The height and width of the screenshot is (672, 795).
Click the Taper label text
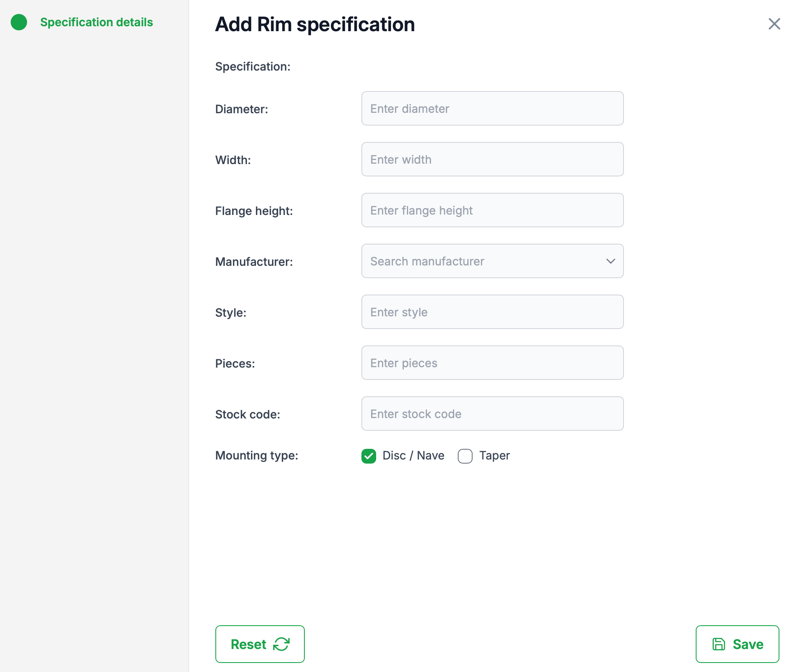click(x=494, y=455)
